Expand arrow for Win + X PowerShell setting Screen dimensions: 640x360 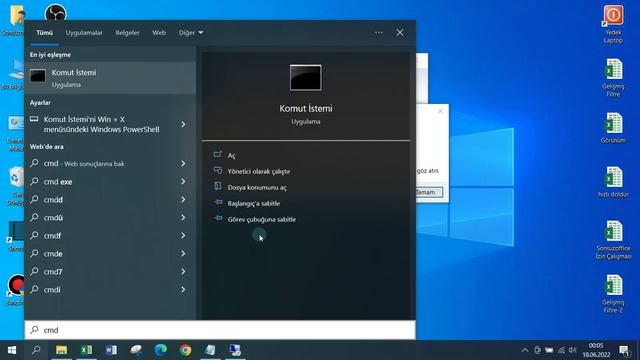[183, 124]
